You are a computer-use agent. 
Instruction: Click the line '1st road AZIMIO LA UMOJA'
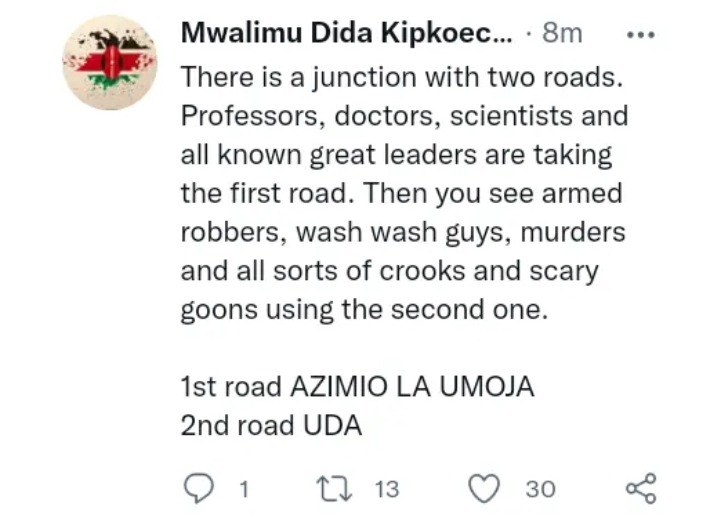pyautogui.click(x=357, y=386)
